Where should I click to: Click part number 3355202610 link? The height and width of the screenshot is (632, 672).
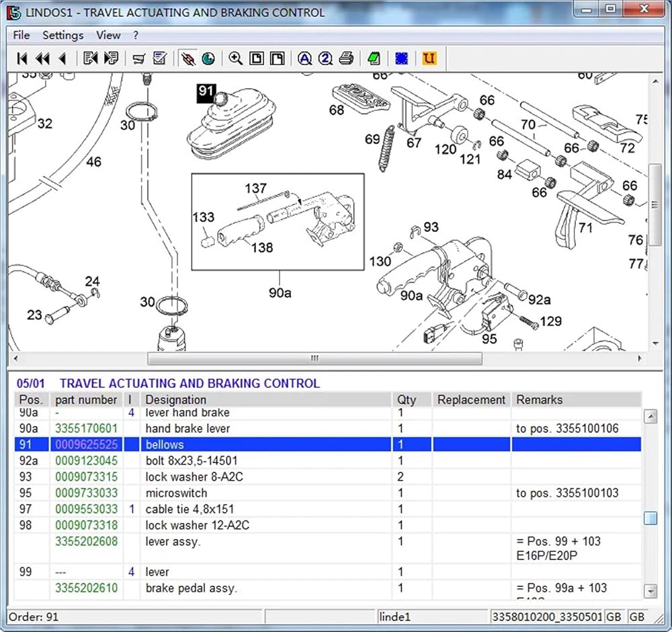pos(86,588)
